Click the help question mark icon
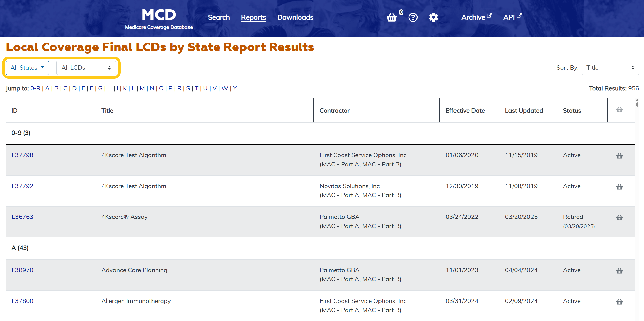Image resolution: width=644 pixels, height=321 pixels. (x=413, y=17)
